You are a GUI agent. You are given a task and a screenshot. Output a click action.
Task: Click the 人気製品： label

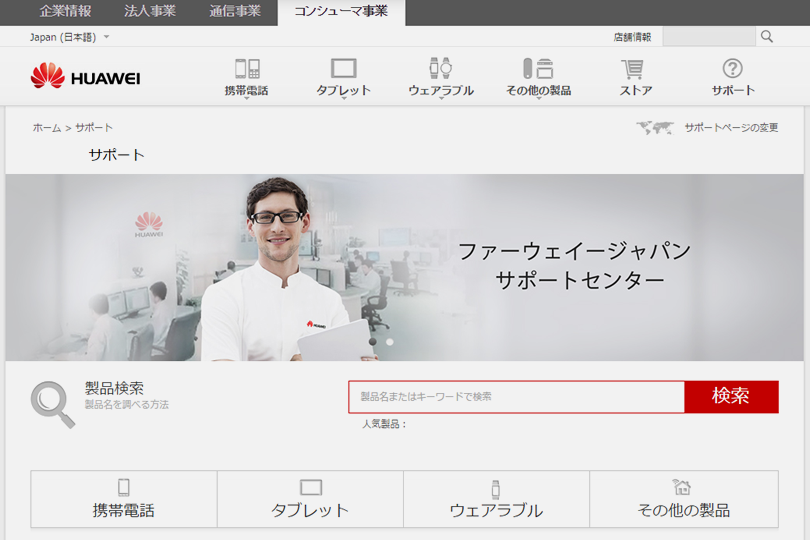point(384,424)
